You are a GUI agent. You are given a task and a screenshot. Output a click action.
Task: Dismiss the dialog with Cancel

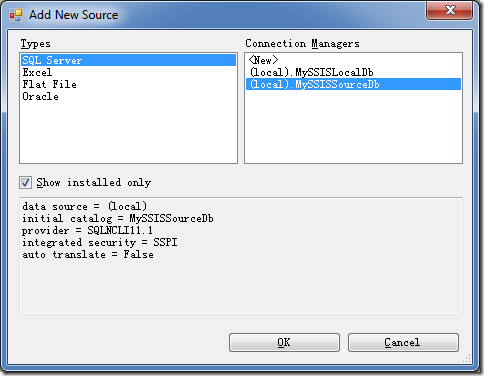[x=403, y=342]
